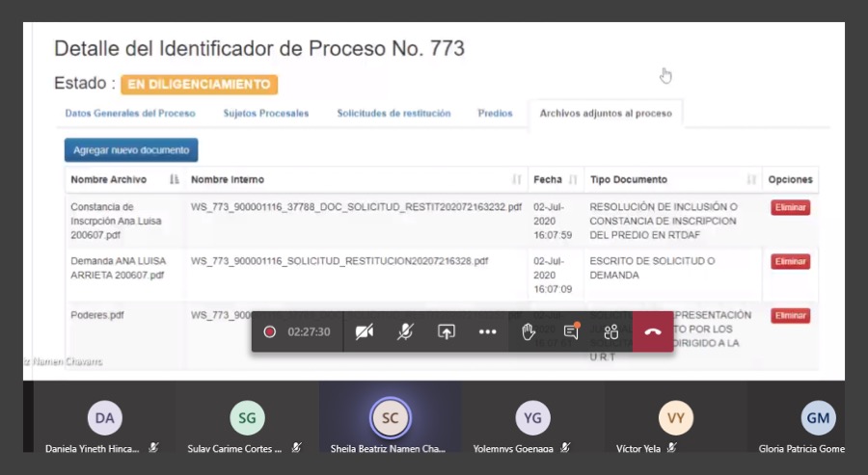The width and height of the screenshot is (868, 475).
Task: Show the participants panel
Action: point(610,331)
